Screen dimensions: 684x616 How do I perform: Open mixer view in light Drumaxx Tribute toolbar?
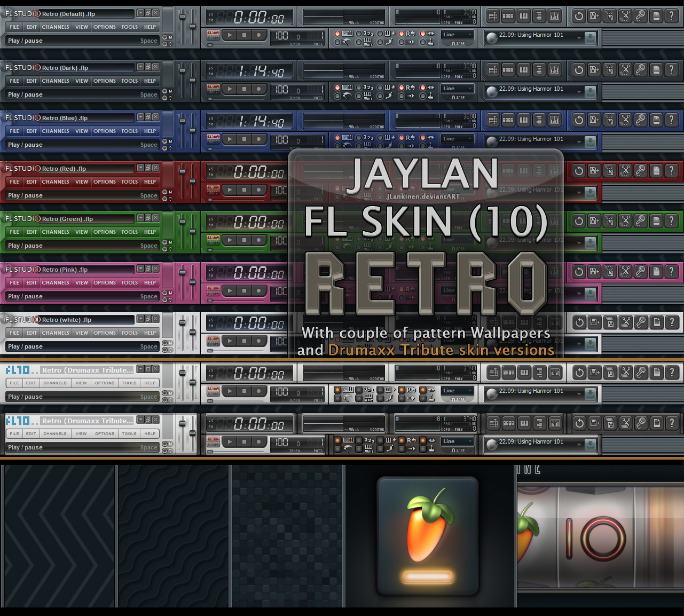[x=555, y=373]
